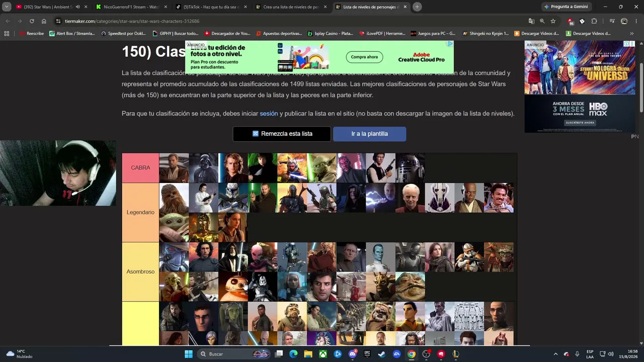644x362 pixels.
Task: Open the iLovePDF bookmark
Action: tap(381, 34)
